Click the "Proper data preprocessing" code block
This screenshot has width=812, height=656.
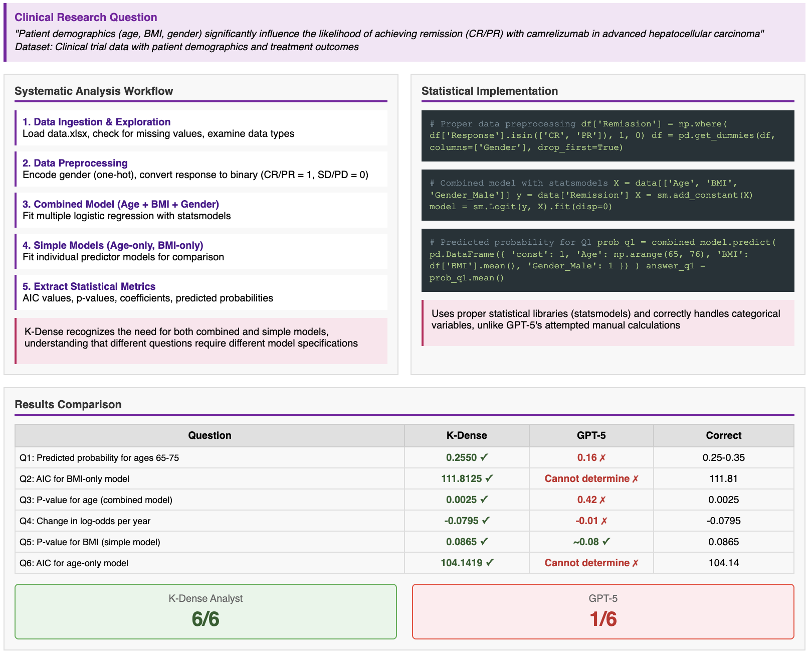608,136
